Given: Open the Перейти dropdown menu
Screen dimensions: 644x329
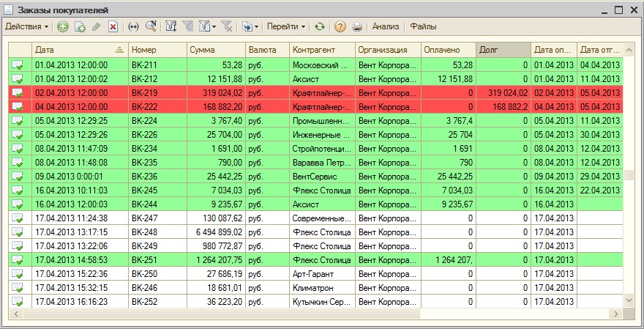Looking at the screenshot, I should [286, 27].
